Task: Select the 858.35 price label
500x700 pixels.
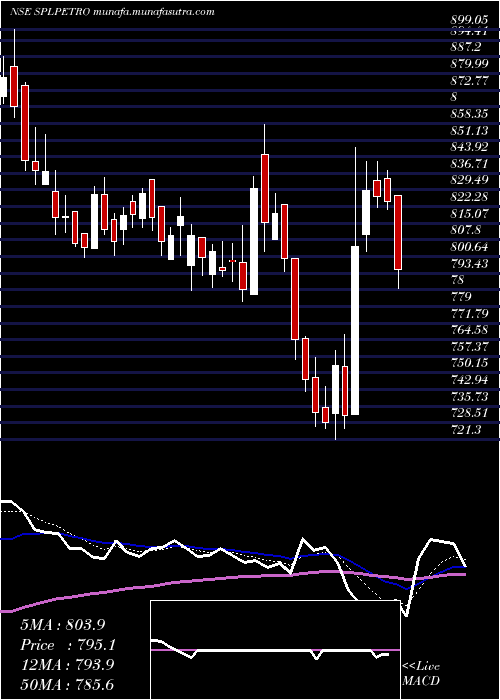Action: point(470,114)
